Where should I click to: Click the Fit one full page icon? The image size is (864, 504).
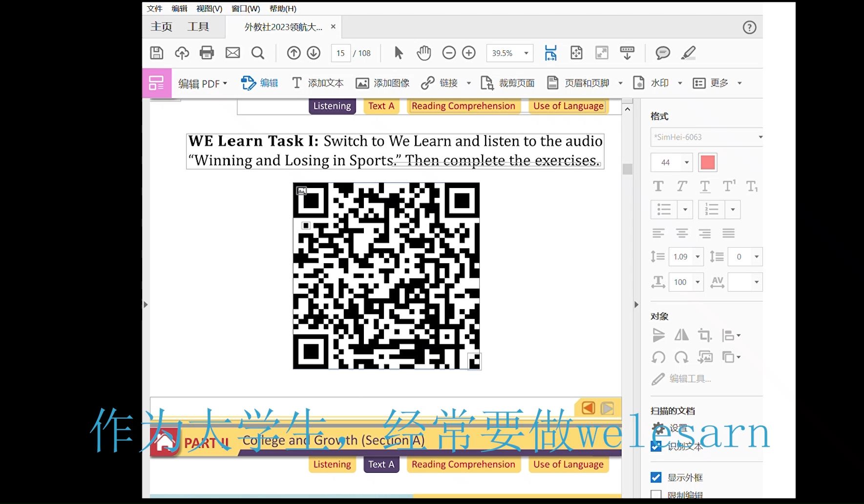coord(576,53)
